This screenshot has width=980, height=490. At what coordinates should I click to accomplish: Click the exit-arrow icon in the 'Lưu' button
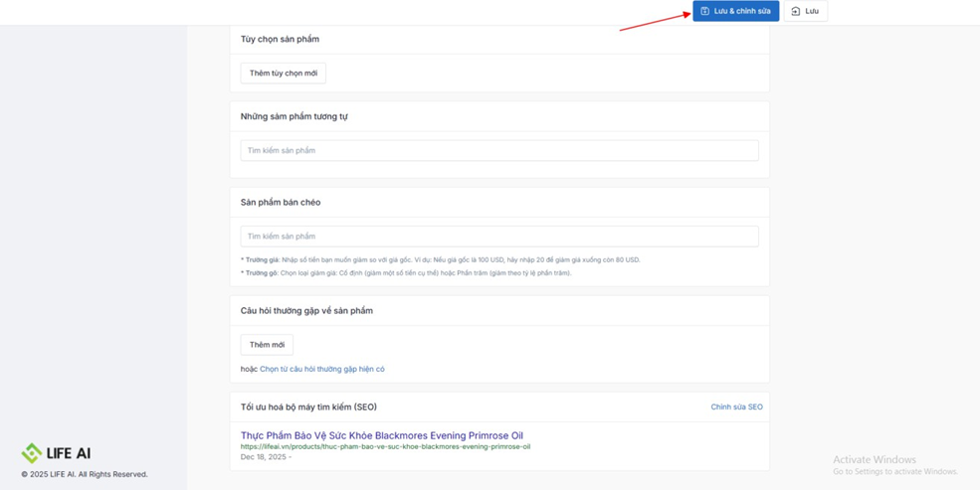[x=795, y=11]
